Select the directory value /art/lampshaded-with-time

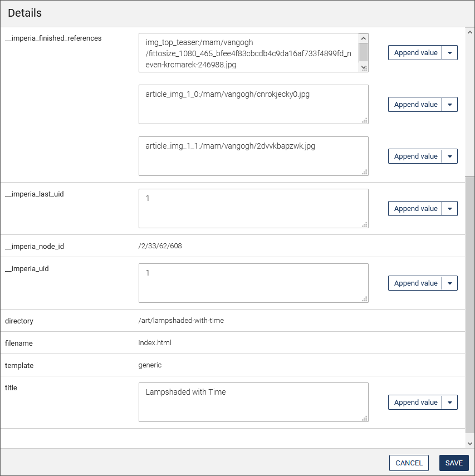click(x=181, y=321)
